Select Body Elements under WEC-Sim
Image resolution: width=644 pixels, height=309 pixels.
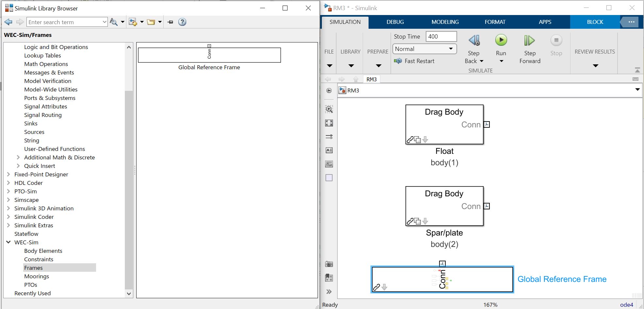[x=43, y=251]
